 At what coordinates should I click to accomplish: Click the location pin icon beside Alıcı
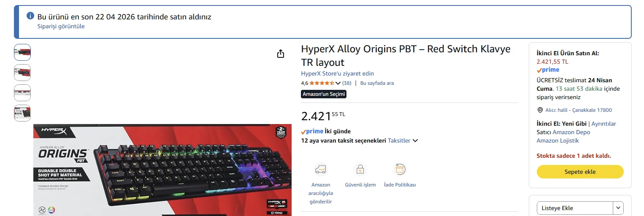point(540,110)
